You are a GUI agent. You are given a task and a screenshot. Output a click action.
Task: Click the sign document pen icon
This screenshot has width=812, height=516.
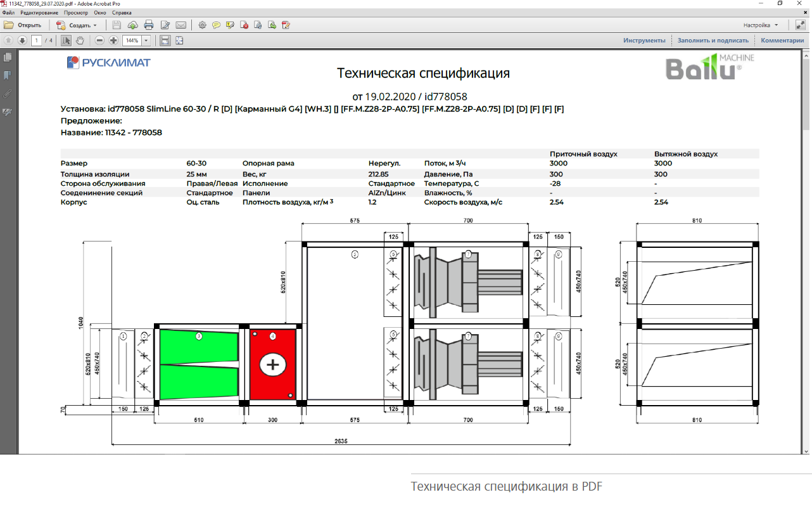pos(286,25)
